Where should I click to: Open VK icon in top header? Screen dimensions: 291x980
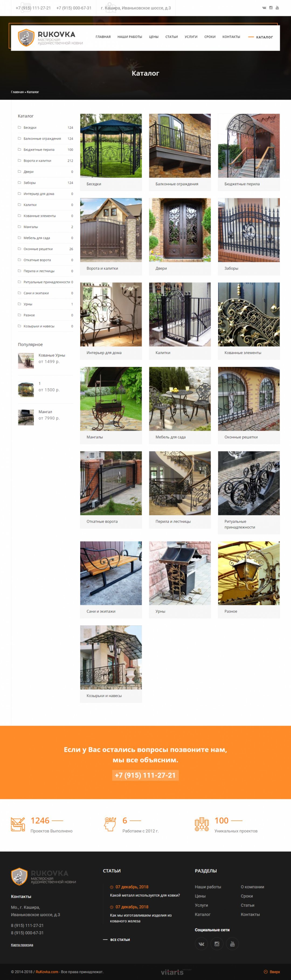coord(264,8)
